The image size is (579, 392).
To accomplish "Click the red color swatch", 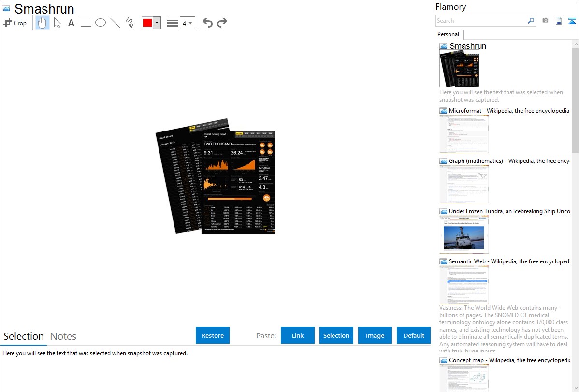I will click(147, 23).
